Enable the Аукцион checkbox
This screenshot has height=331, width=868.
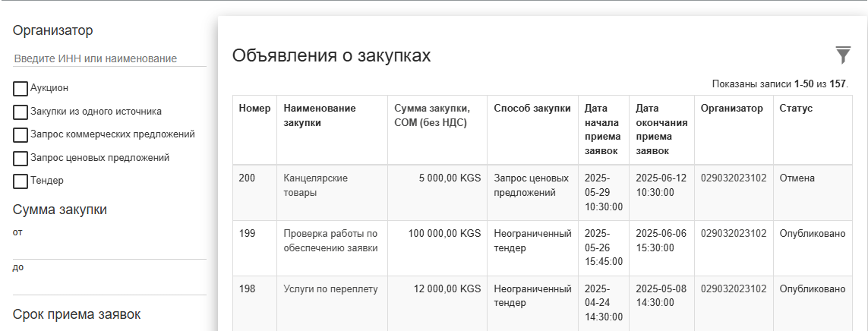tap(20, 89)
